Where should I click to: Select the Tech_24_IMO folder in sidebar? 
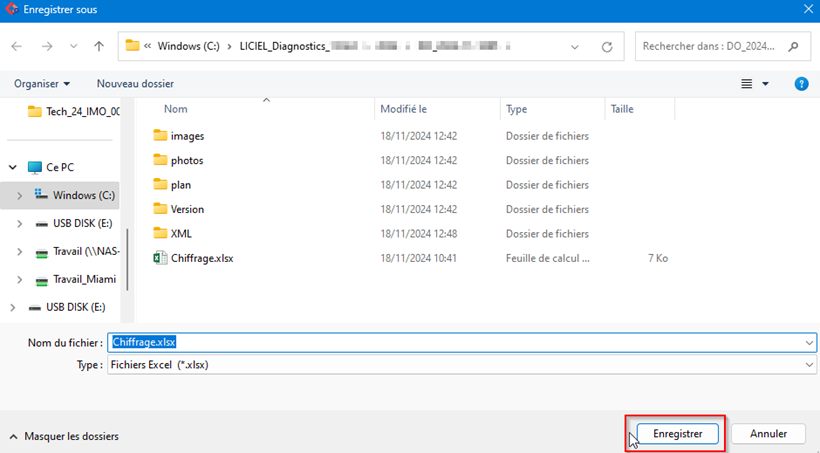73,111
